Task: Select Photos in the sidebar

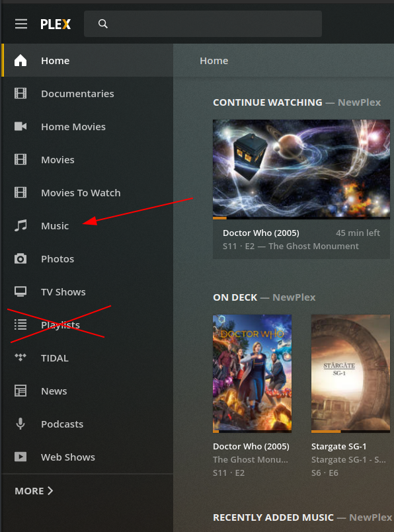Action: pos(87,258)
